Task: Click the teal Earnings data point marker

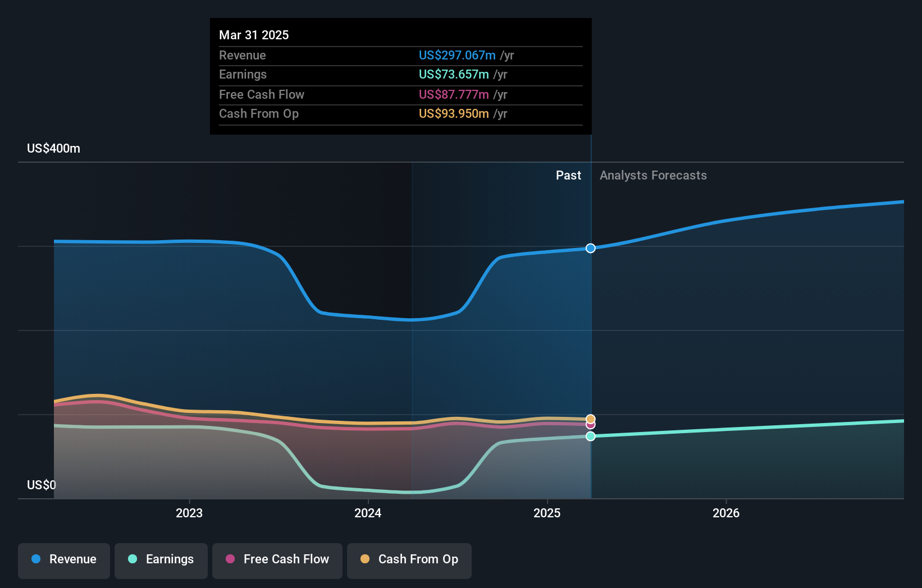Action: 591,436
